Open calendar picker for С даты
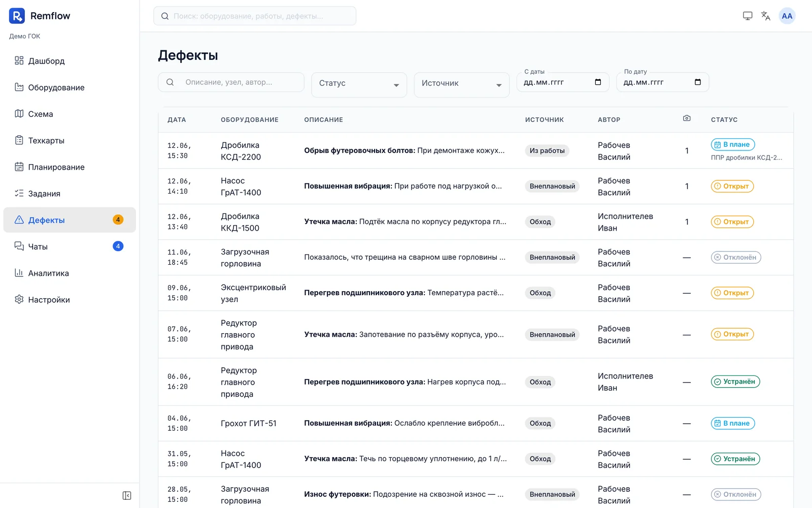812x508 pixels. click(x=598, y=82)
